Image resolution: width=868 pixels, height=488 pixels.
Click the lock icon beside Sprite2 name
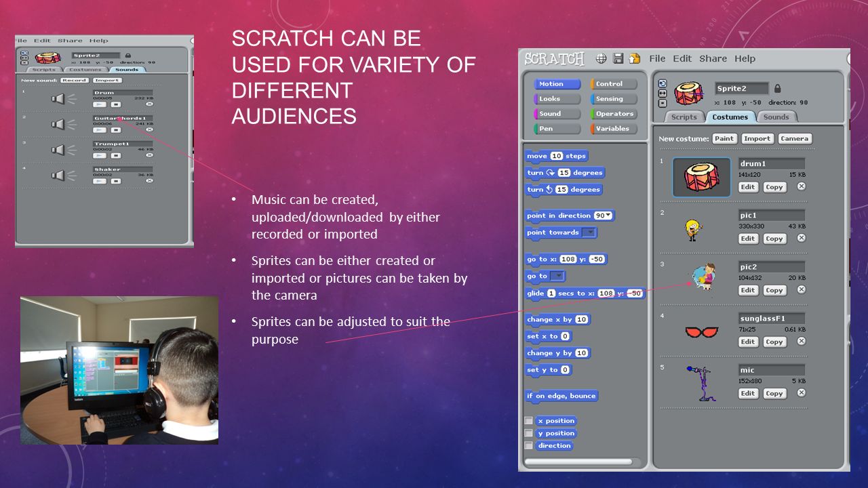(x=777, y=88)
